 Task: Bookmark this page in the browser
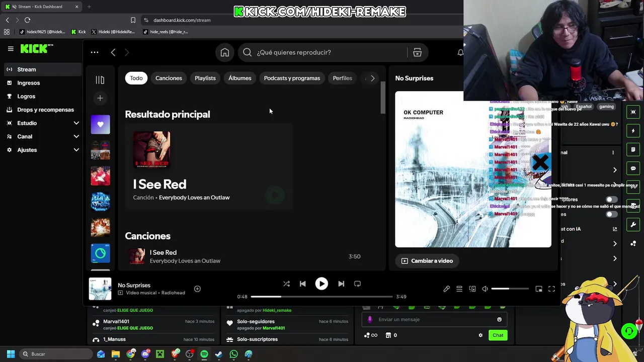tap(133, 20)
